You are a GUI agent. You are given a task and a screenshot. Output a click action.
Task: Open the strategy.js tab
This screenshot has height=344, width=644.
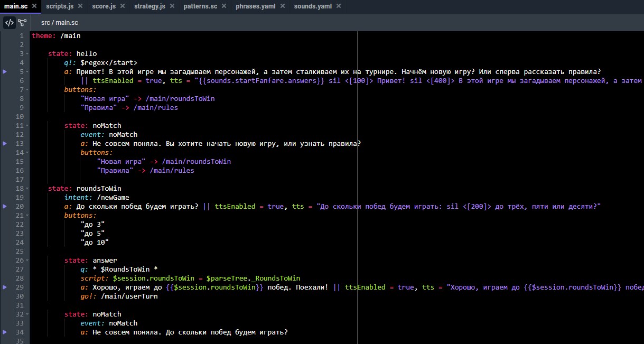point(150,6)
